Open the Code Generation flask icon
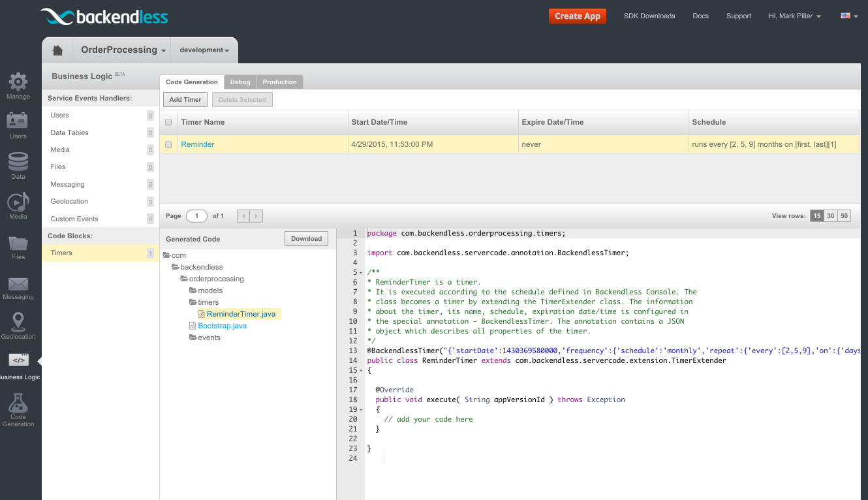The height and width of the screenshot is (500, 868). pos(18,402)
